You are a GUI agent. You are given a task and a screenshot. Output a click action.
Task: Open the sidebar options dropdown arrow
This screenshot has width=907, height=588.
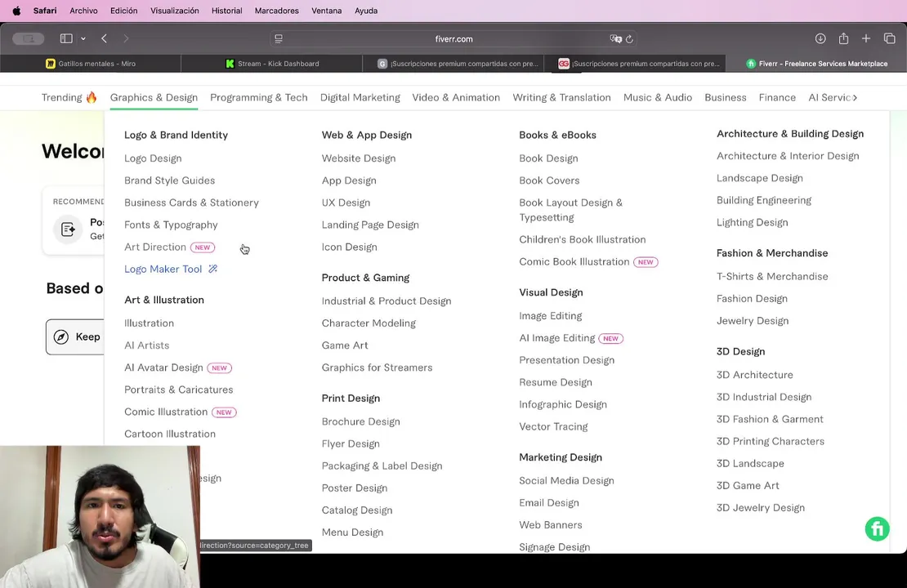point(83,38)
